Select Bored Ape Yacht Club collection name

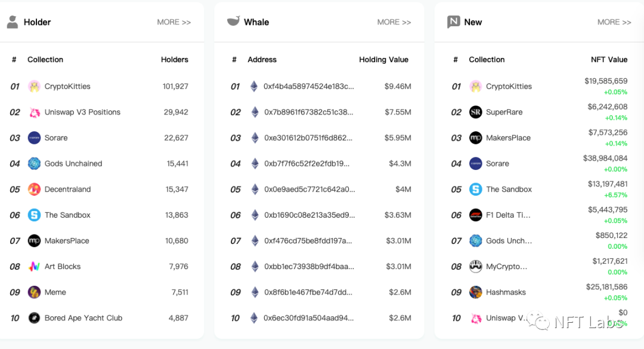(x=83, y=318)
